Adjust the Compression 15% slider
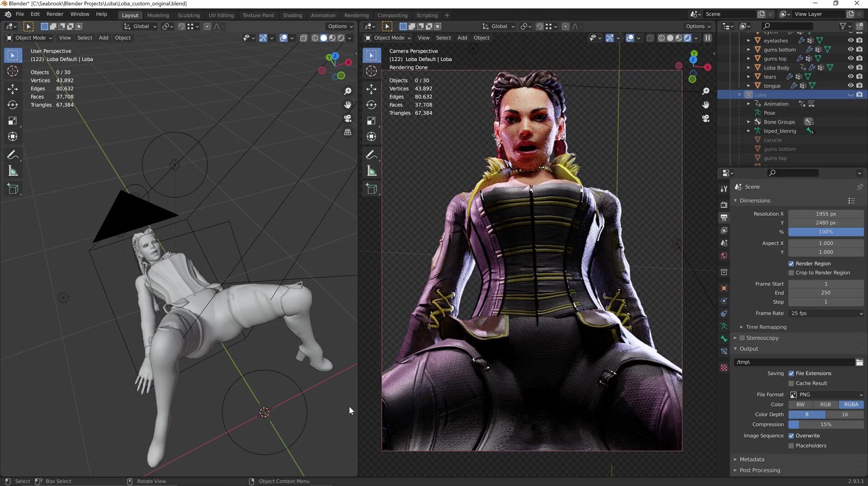Image resolution: width=868 pixels, height=486 pixels. tap(826, 425)
